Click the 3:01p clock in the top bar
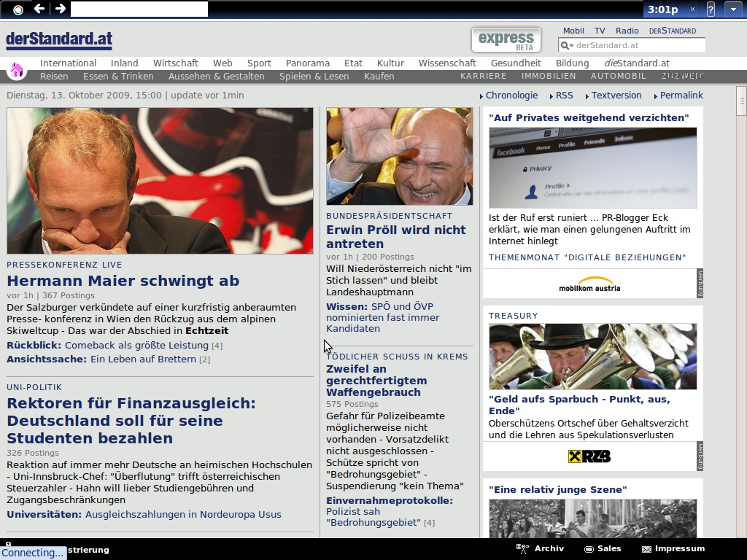The height and width of the screenshot is (560, 747). [x=662, y=9]
